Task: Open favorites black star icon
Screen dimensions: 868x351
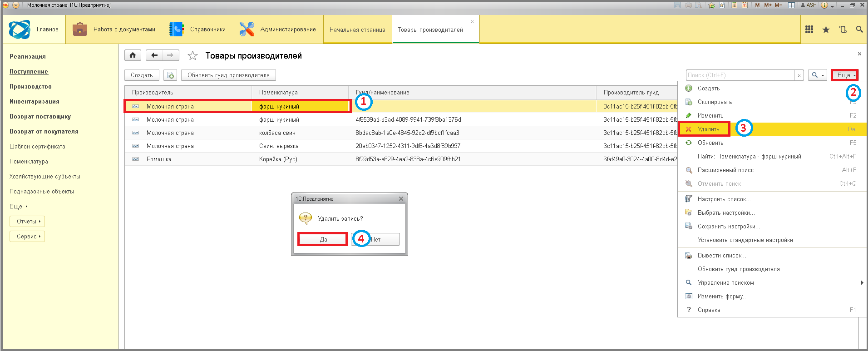Action: coord(826,30)
